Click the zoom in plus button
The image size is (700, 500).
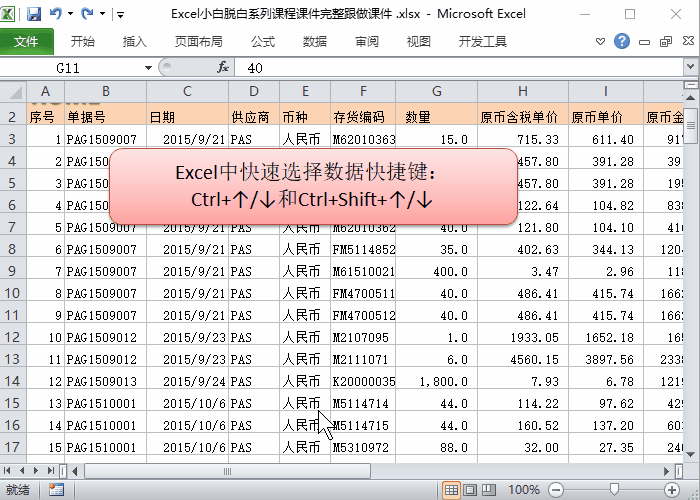(x=671, y=490)
